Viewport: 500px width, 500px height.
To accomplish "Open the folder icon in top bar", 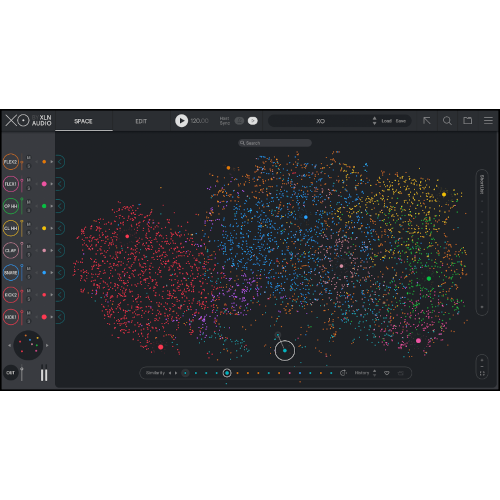I will tap(468, 120).
